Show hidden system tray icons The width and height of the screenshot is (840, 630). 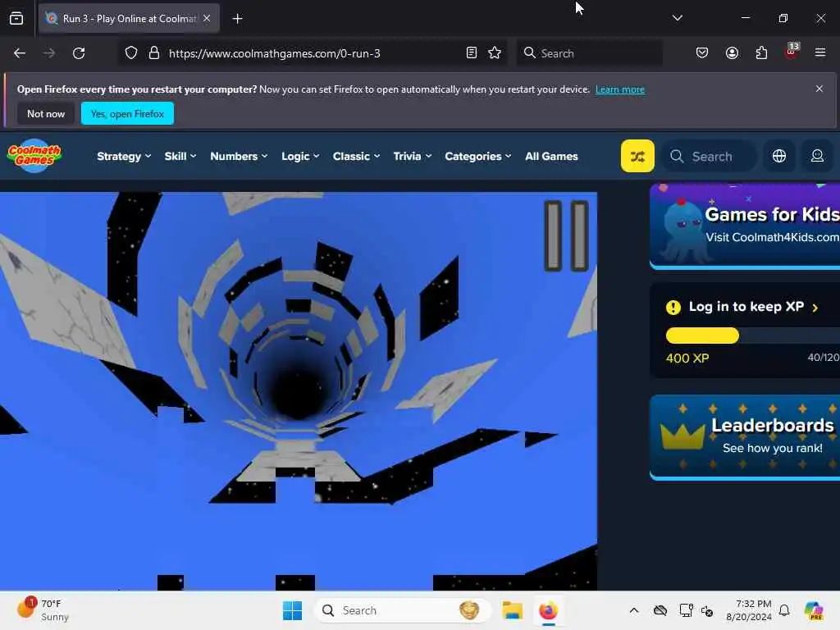coord(634,610)
